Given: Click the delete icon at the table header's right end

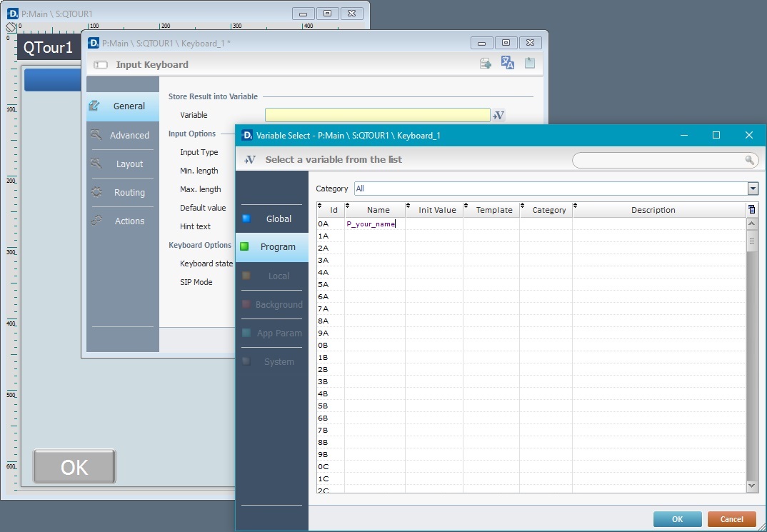Looking at the screenshot, I should (x=752, y=209).
